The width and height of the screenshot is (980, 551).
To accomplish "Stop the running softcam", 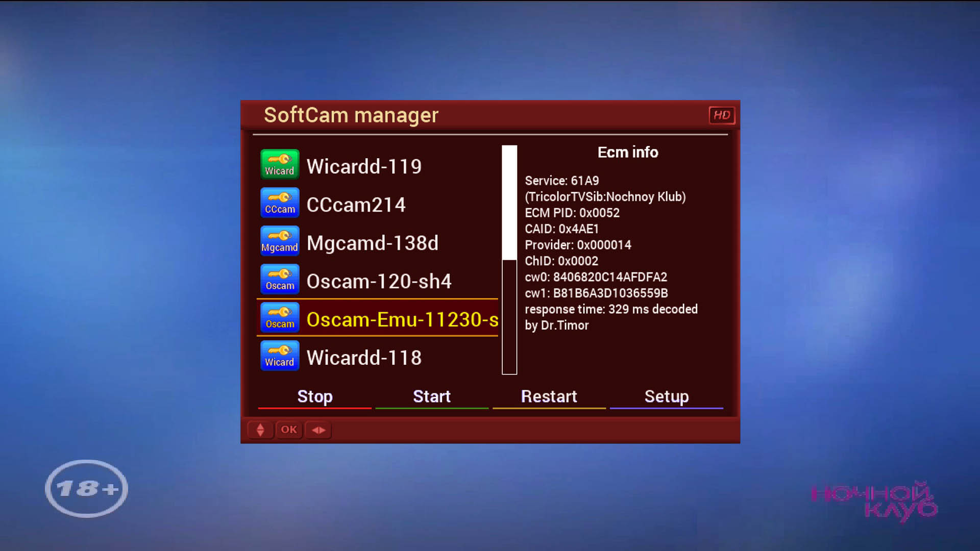I will coord(314,397).
